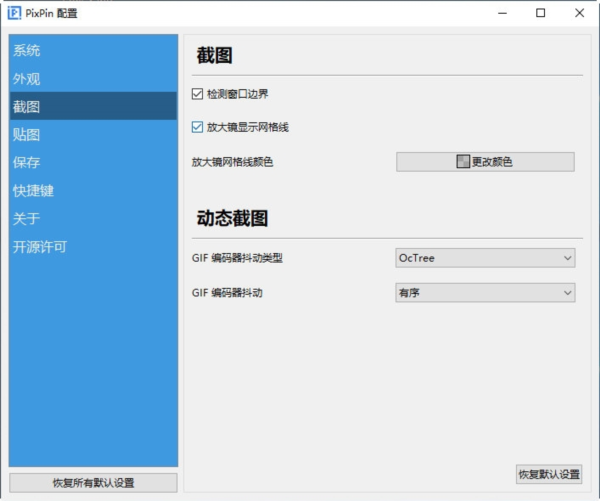
Task: Open the 快捷键 settings section
Action: pyautogui.click(x=93, y=190)
